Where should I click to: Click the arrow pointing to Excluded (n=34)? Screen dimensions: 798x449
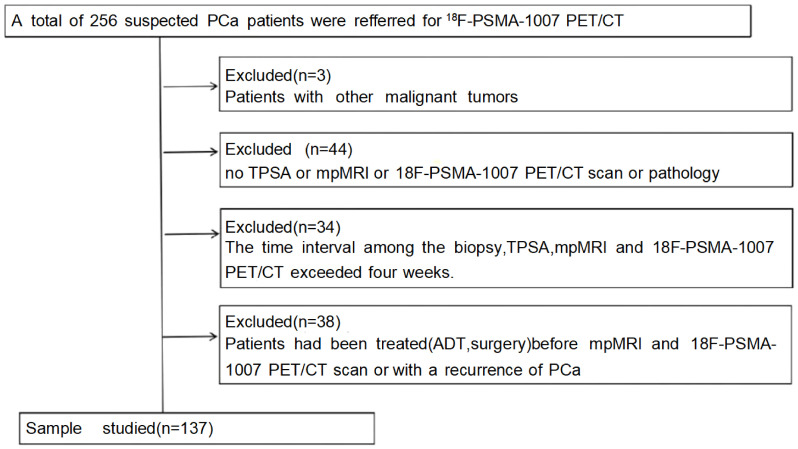tap(191, 234)
